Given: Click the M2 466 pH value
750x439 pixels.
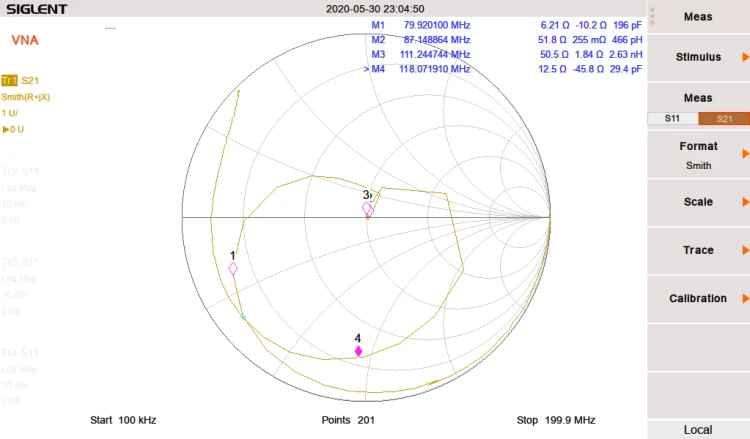Looking at the screenshot, I should point(627,40).
